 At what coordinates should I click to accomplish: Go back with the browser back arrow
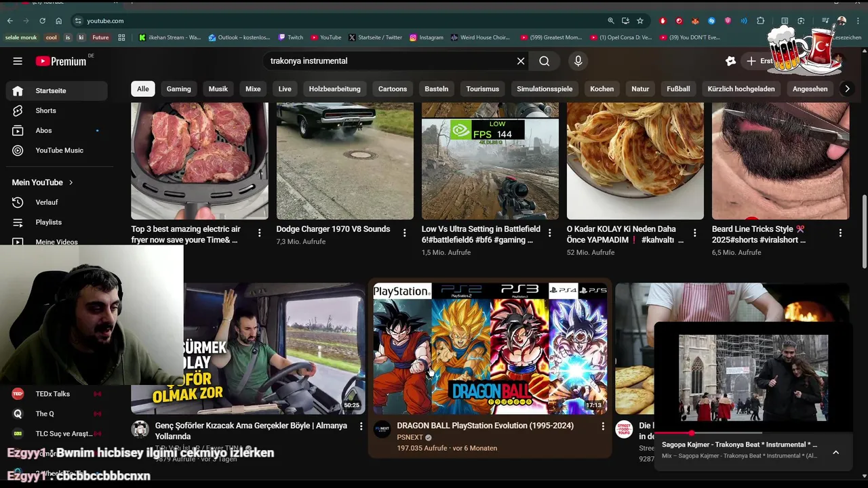pyautogui.click(x=10, y=21)
